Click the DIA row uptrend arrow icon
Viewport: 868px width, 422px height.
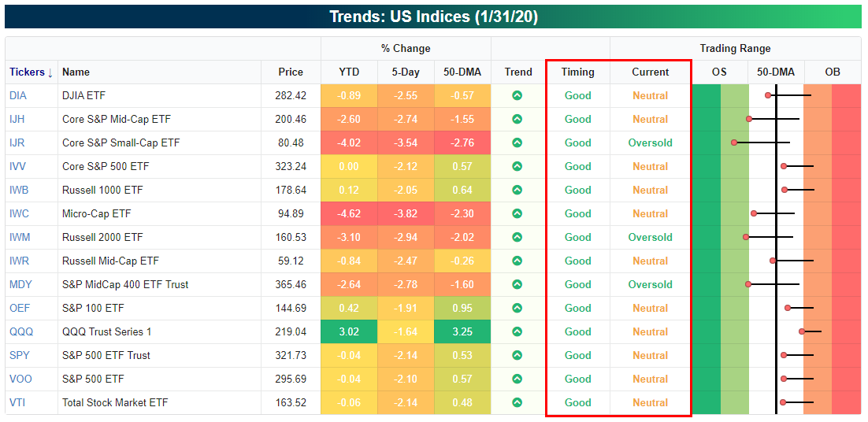(517, 95)
